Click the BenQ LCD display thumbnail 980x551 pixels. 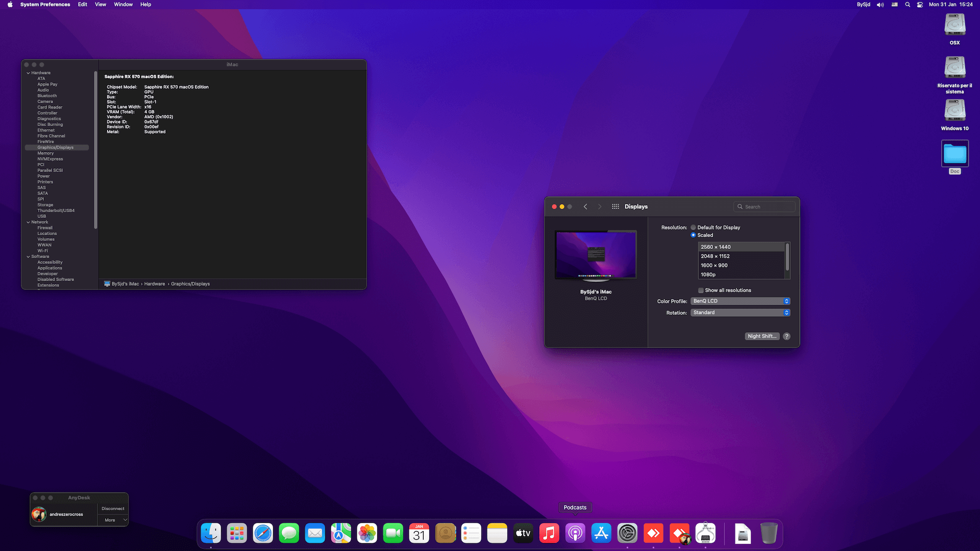[596, 256]
